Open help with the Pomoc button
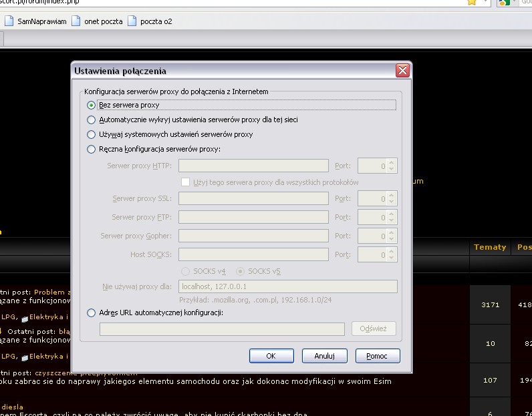This screenshot has width=532, height=416. coord(377,356)
